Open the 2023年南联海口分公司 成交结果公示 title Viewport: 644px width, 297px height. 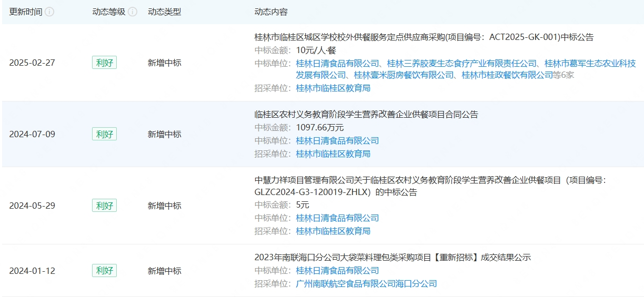[x=393, y=258]
